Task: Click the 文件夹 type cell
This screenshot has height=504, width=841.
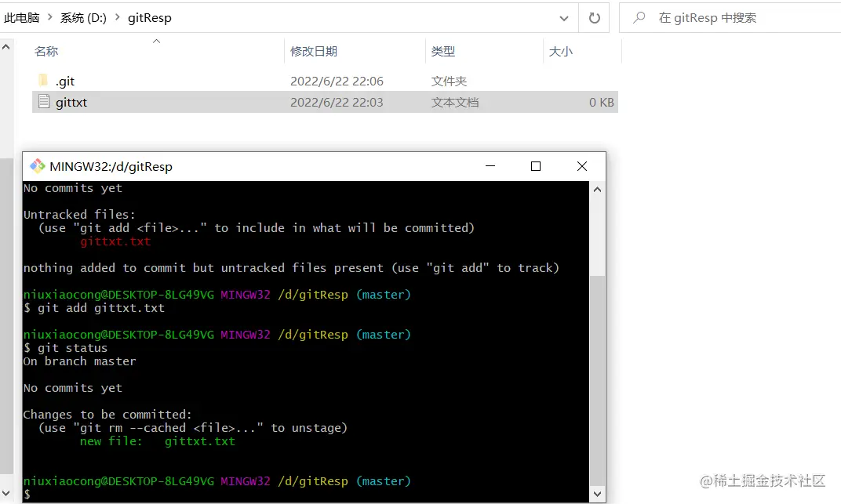Action: click(x=449, y=82)
